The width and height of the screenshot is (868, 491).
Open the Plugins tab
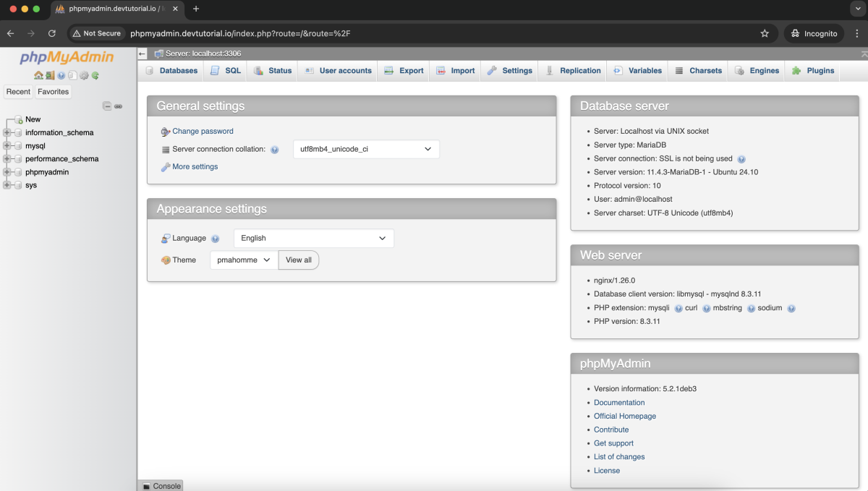coord(813,71)
